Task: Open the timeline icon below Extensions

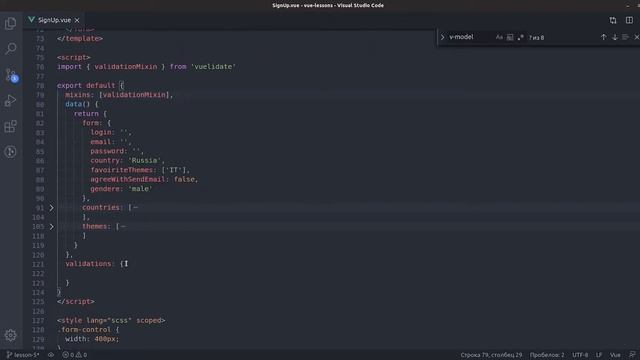Action: 11,152
